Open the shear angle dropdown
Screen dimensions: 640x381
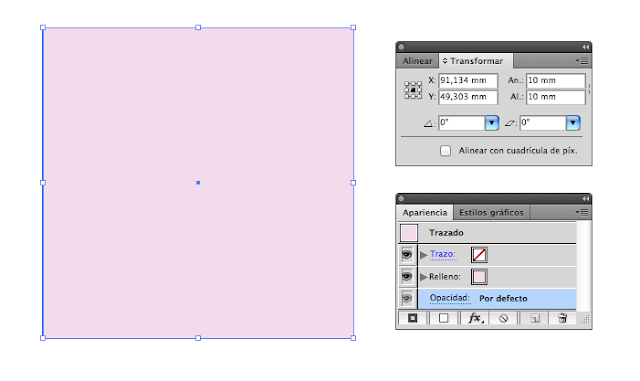(573, 123)
